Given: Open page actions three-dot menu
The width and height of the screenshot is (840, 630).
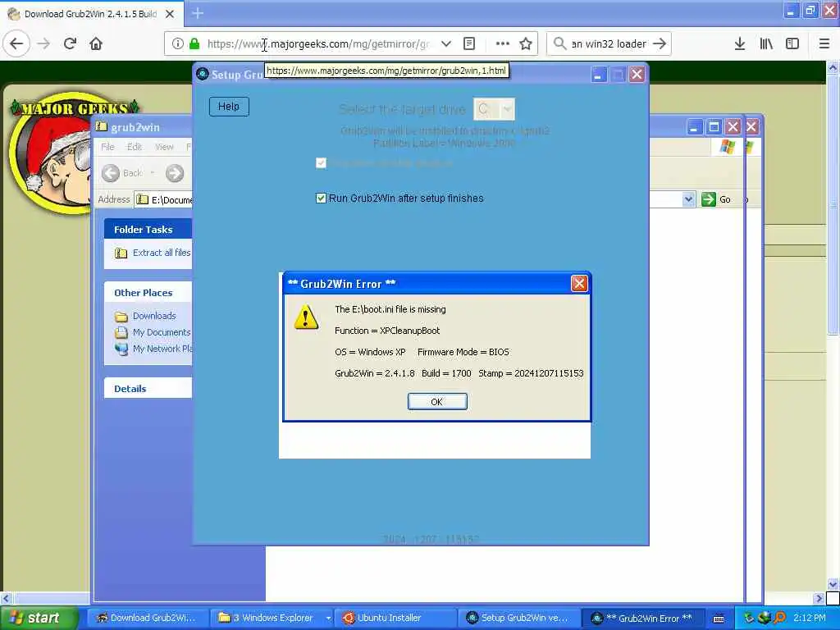Looking at the screenshot, I should pyautogui.click(x=503, y=44).
